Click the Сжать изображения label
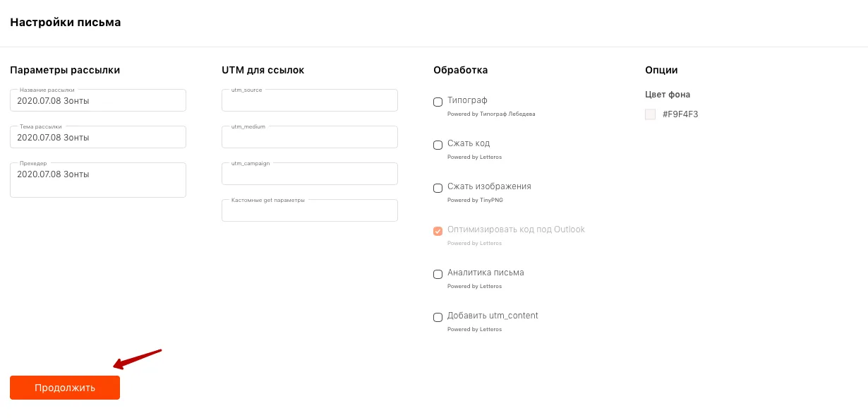The image size is (868, 418). [x=489, y=186]
